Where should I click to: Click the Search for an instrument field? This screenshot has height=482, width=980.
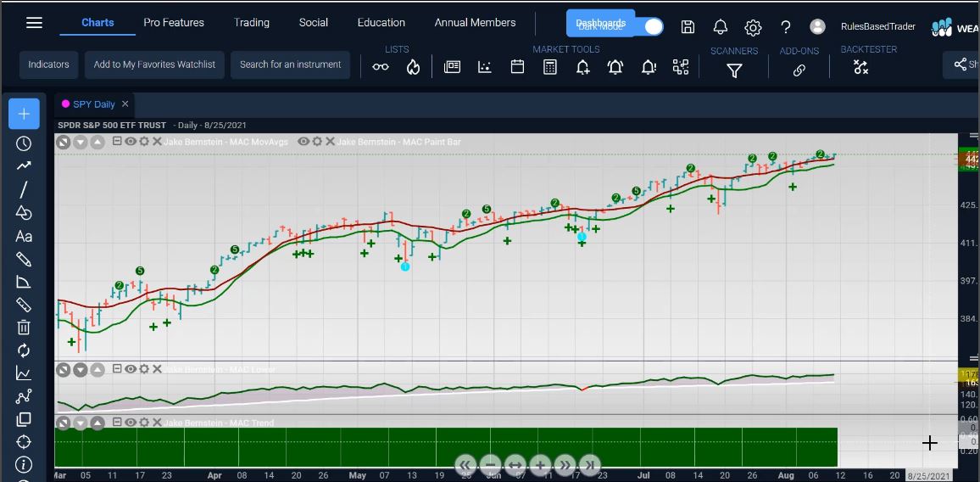pyautogui.click(x=291, y=64)
